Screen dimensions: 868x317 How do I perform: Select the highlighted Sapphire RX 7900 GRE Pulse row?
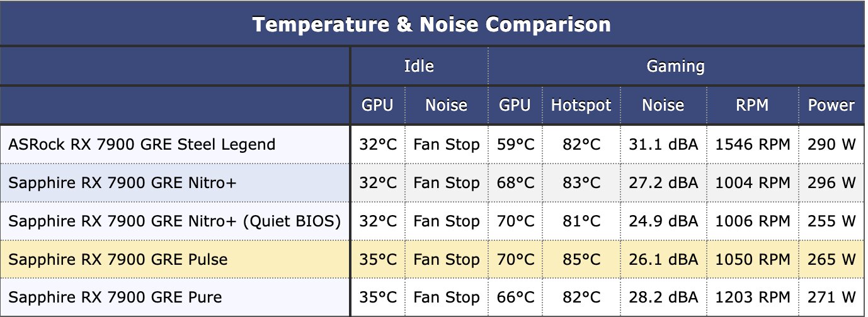(432, 259)
